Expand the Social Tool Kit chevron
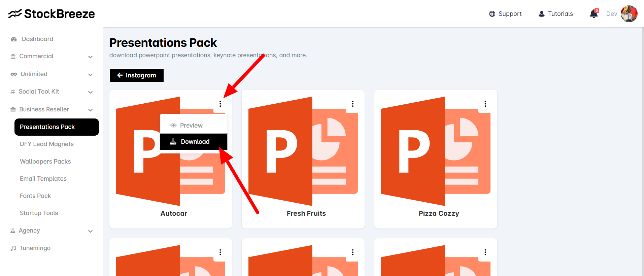 90,92
